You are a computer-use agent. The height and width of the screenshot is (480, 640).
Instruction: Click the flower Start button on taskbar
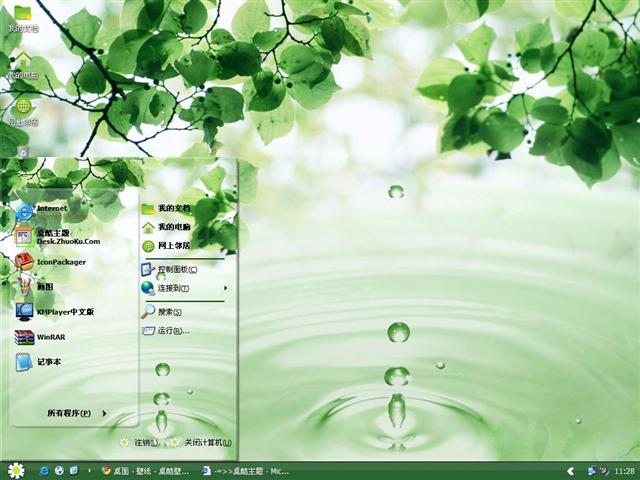pyautogui.click(x=15, y=470)
